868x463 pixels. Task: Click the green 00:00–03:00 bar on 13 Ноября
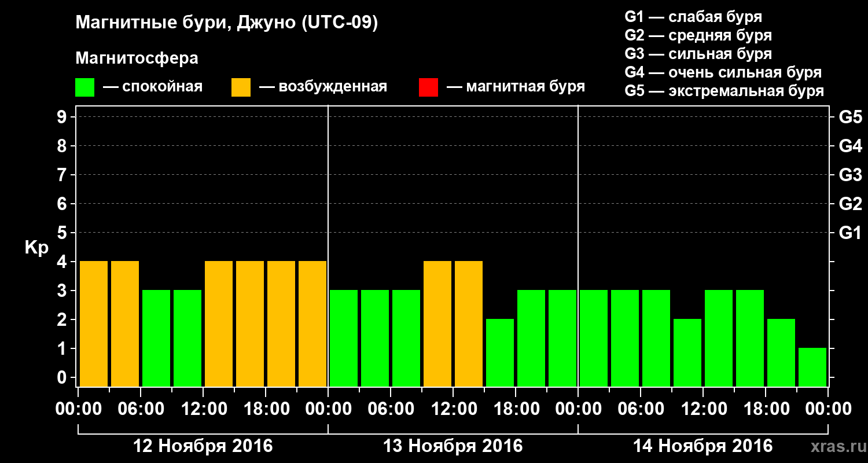coord(344,339)
